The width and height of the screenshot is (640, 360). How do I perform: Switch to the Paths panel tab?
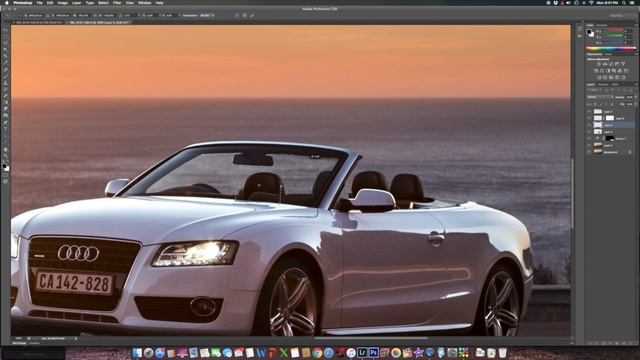tap(615, 84)
